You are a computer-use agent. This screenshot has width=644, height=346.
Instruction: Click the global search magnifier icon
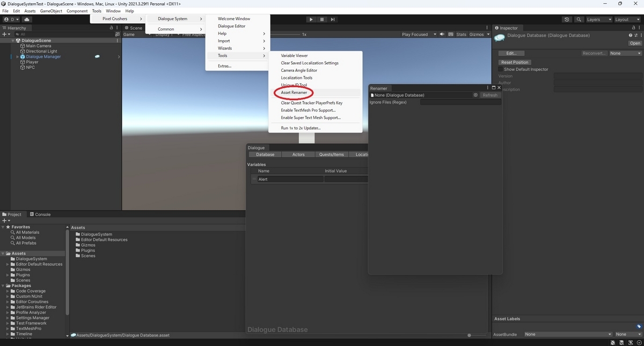pyautogui.click(x=579, y=19)
